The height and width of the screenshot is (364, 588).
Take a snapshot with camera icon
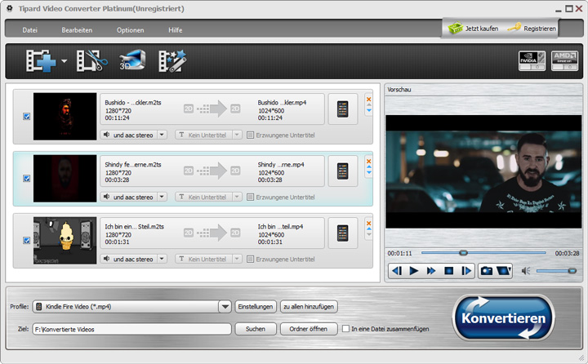487,271
